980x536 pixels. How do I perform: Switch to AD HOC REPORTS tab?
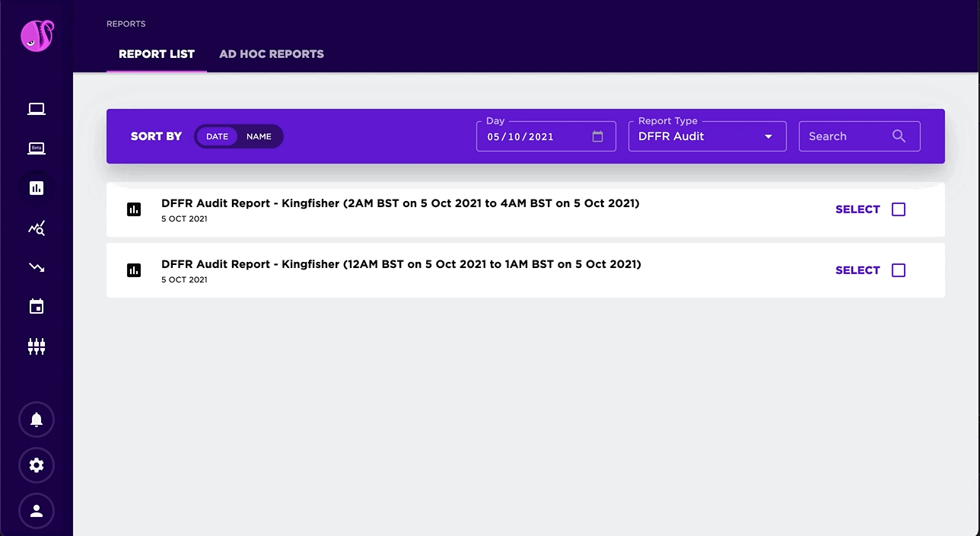(x=272, y=54)
